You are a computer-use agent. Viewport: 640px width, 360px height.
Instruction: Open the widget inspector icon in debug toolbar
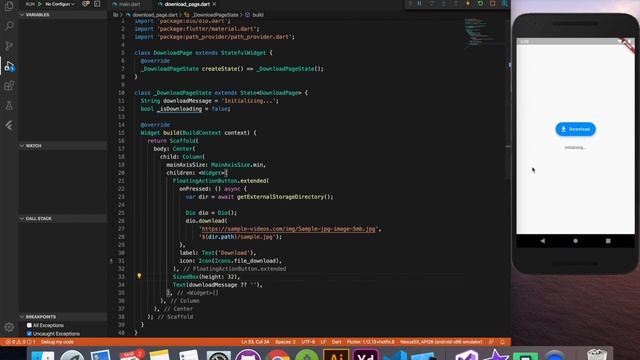(504, 4)
